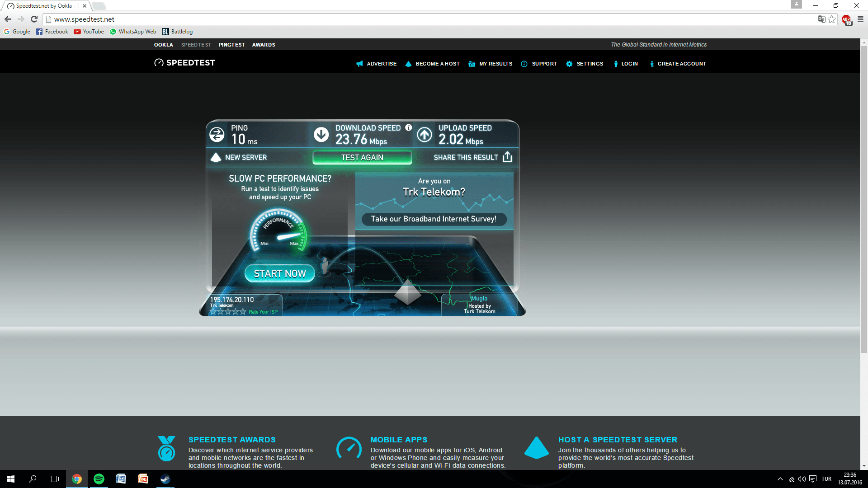Bookmark page with the star icon

[x=832, y=19]
